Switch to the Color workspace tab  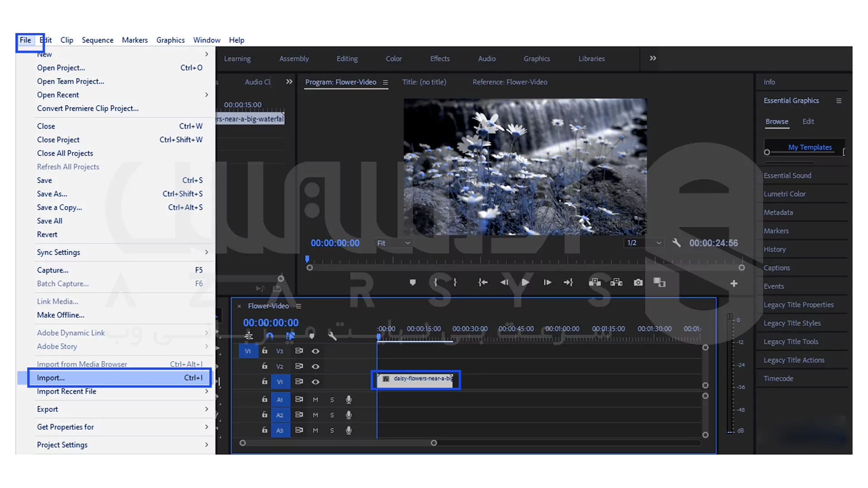click(x=393, y=59)
